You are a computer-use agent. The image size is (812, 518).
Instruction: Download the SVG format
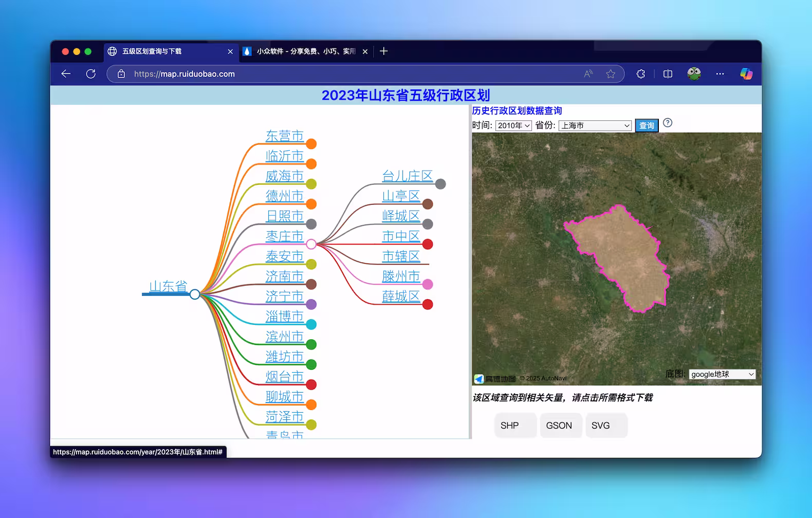[x=606, y=425]
